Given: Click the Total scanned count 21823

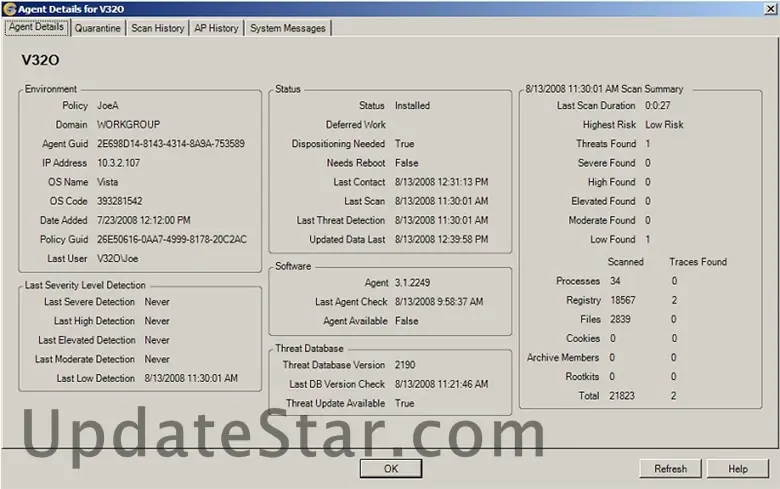Looking at the screenshot, I should point(622,396).
